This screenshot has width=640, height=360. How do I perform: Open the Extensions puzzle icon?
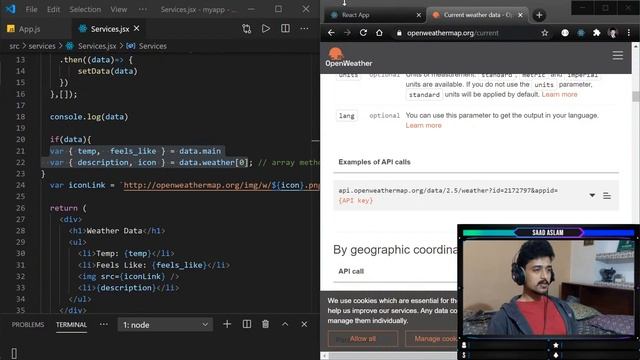[x=597, y=33]
